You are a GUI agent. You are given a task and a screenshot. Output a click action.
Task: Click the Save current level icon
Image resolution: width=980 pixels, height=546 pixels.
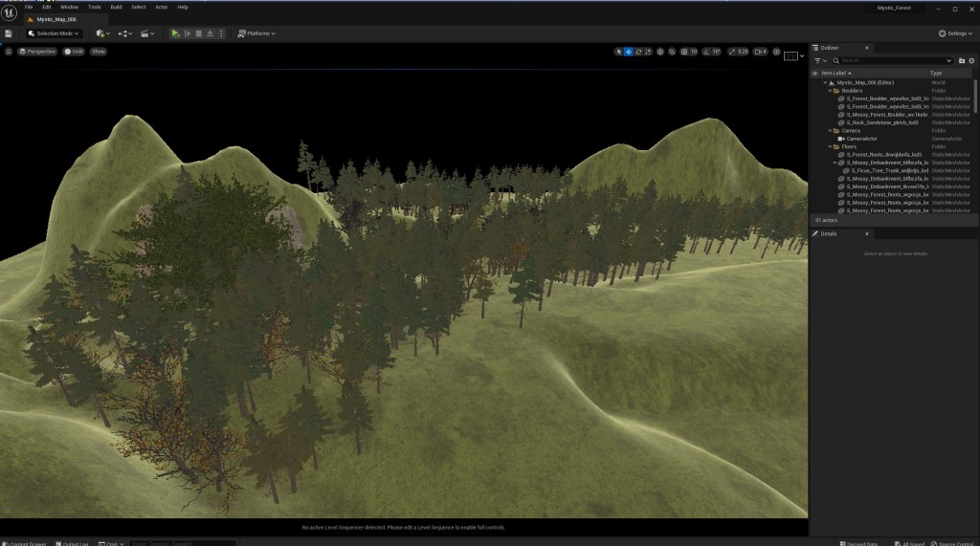[x=9, y=33]
